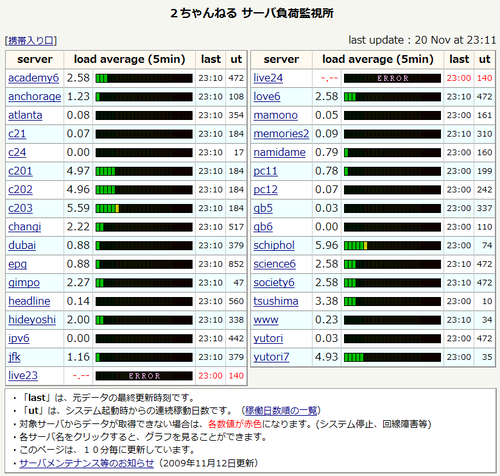Click the atlanta server link

click(x=25, y=115)
